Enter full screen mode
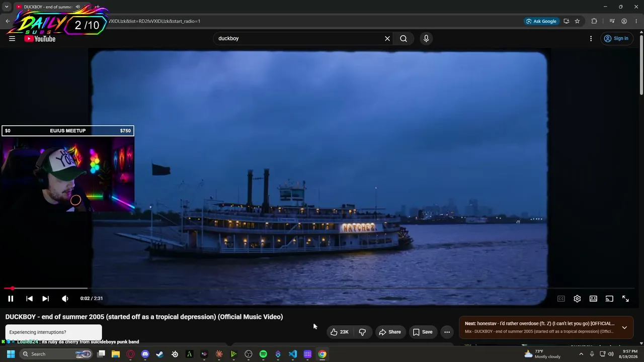This screenshot has width=644, height=362. (625, 299)
